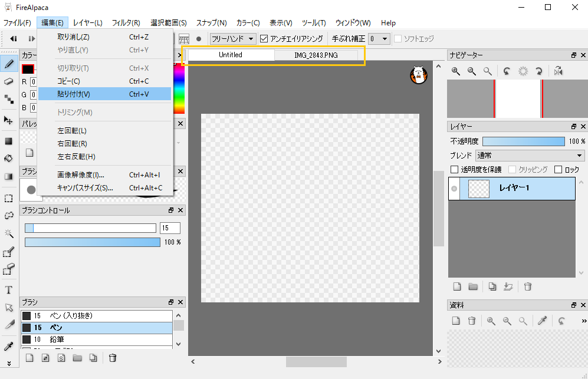588x379 pixels.
Task: Zoom out using the Navigator icon
Action: pyautogui.click(x=471, y=71)
